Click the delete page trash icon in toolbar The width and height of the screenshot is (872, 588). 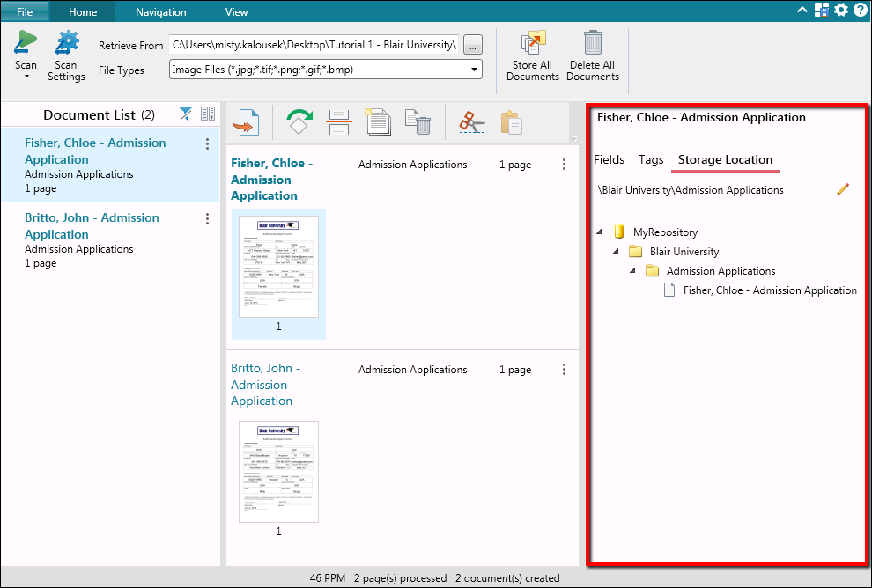418,122
